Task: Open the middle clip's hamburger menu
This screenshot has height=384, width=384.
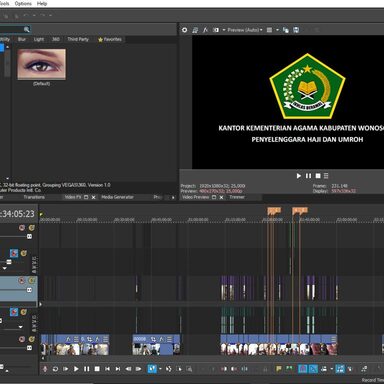Action: tap(170, 339)
